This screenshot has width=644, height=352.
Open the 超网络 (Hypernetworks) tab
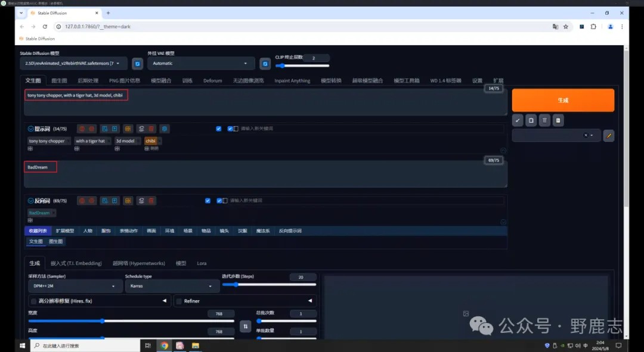tap(139, 263)
